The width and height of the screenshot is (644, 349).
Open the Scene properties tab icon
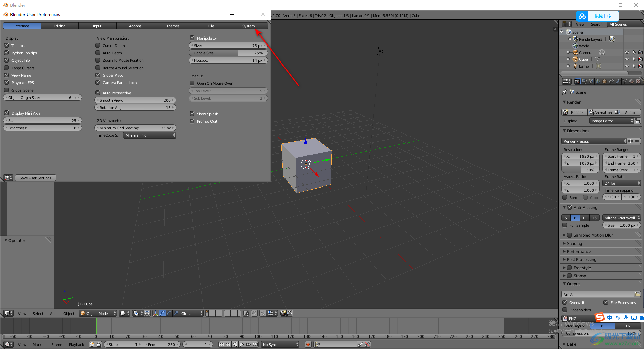click(591, 81)
